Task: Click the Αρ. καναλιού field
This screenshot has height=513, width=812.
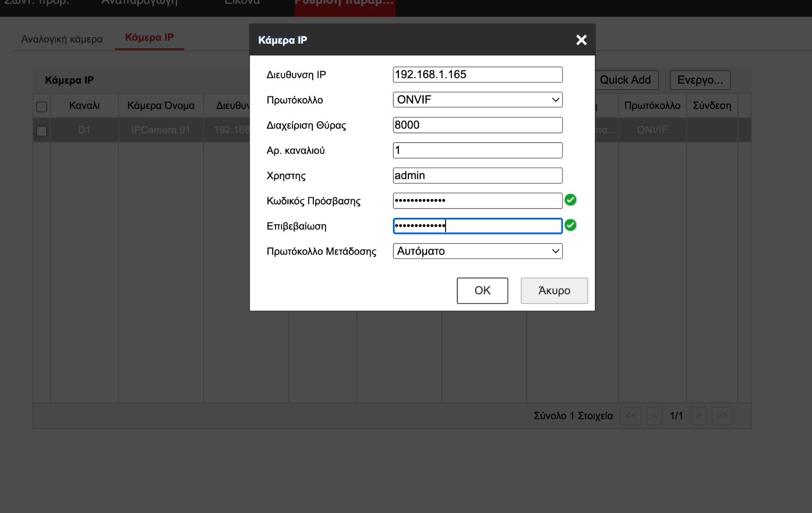Action: click(478, 150)
